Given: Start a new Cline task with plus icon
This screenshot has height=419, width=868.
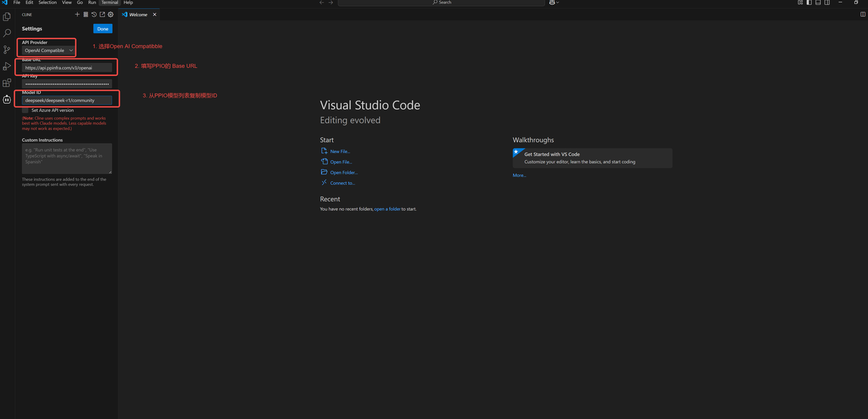Looking at the screenshot, I should pyautogui.click(x=77, y=14).
